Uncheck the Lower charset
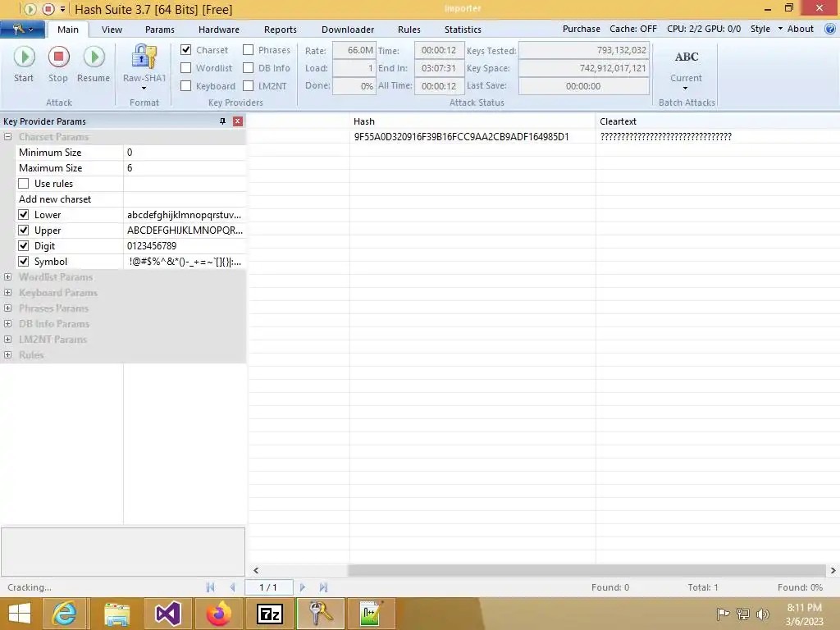Screen dimensions: 840x630 click(24, 215)
